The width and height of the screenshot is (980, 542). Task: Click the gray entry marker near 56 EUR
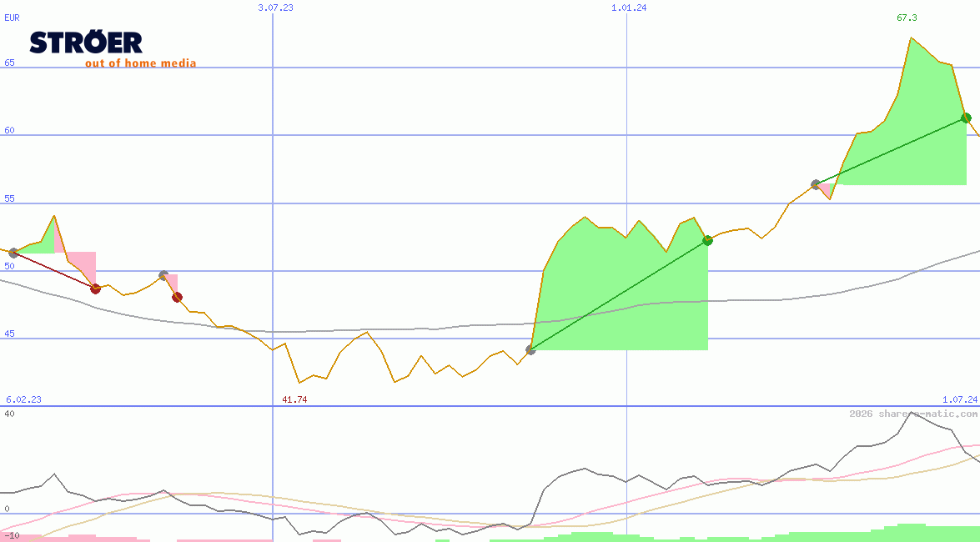click(x=816, y=184)
